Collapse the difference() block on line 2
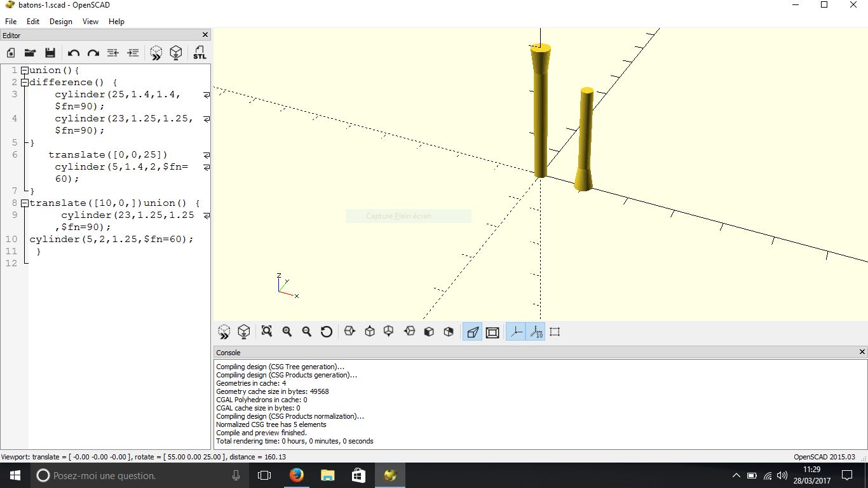 pos(24,83)
